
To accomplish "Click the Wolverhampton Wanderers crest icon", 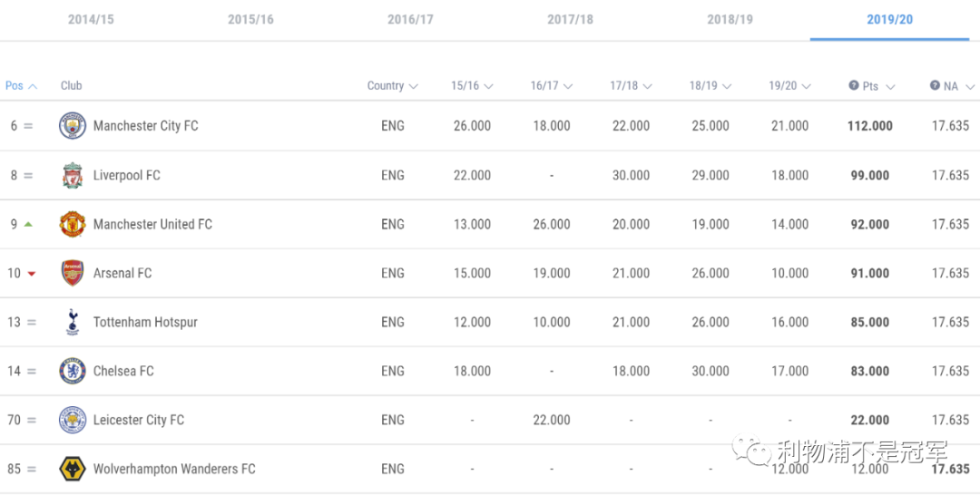I will pyautogui.click(x=73, y=469).
